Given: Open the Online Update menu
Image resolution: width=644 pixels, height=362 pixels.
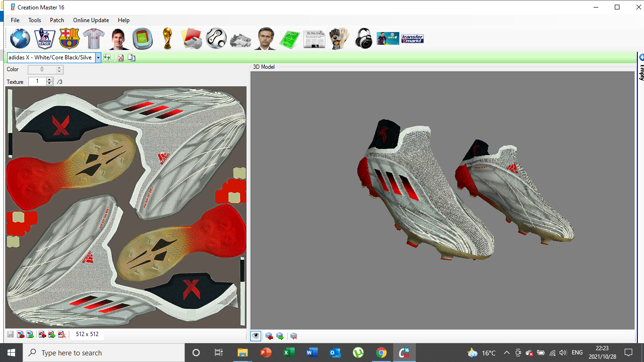Looking at the screenshot, I should click(x=91, y=20).
